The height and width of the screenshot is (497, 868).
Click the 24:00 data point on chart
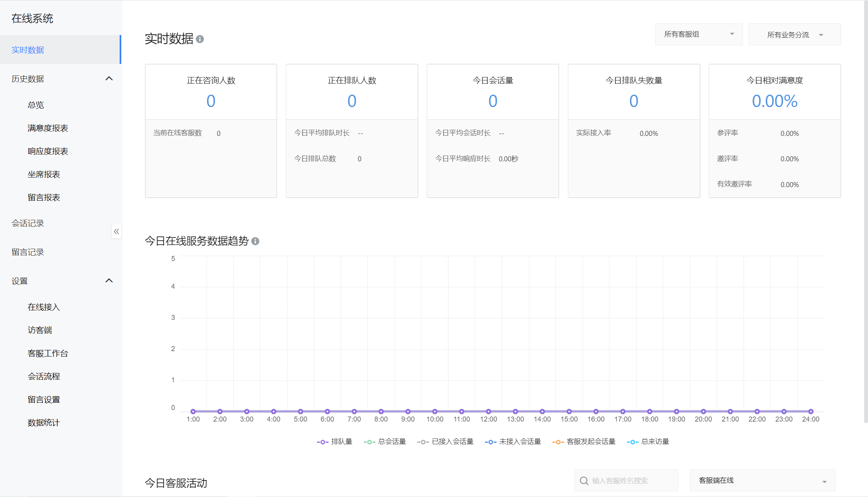(x=811, y=411)
